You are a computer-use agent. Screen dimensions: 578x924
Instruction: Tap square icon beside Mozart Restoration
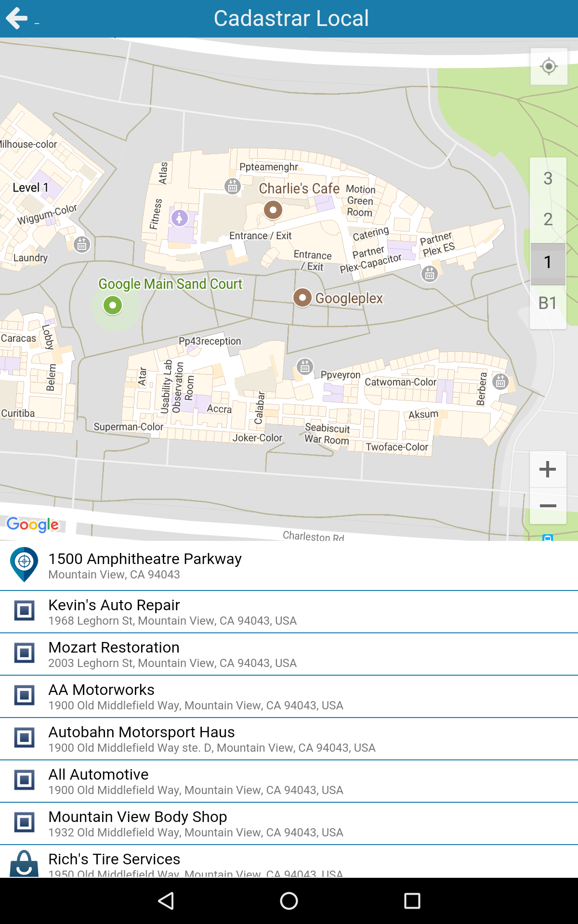pos(24,653)
